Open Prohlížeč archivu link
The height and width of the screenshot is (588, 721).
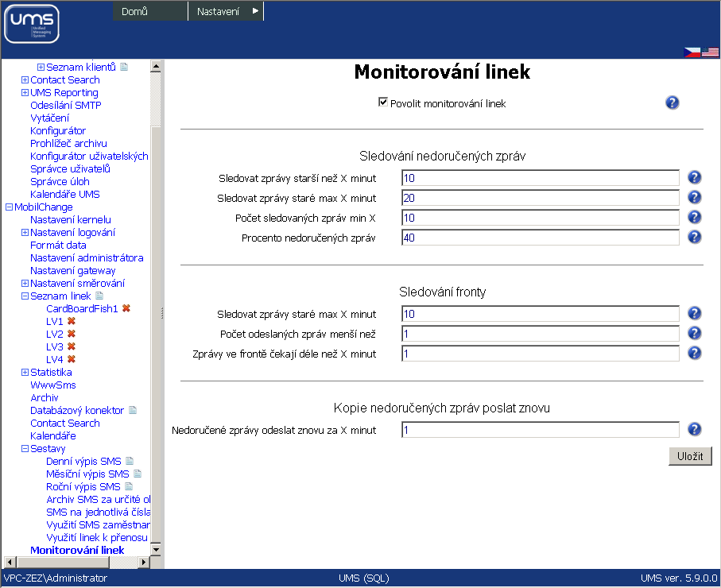click(x=68, y=144)
